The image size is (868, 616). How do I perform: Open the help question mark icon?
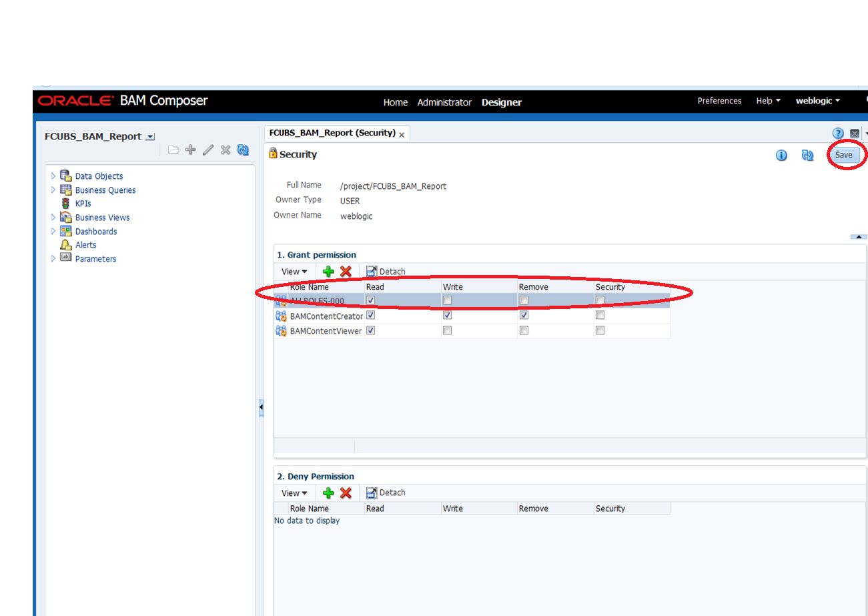(839, 133)
